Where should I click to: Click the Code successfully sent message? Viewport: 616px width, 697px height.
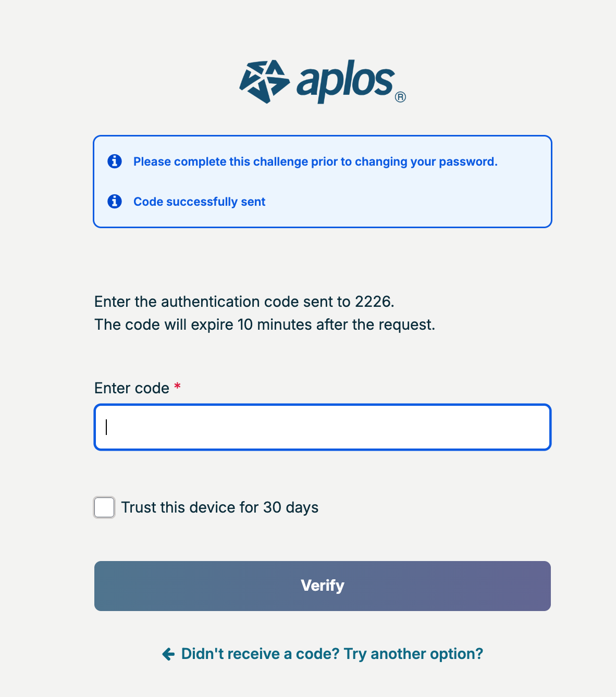pyautogui.click(x=200, y=202)
